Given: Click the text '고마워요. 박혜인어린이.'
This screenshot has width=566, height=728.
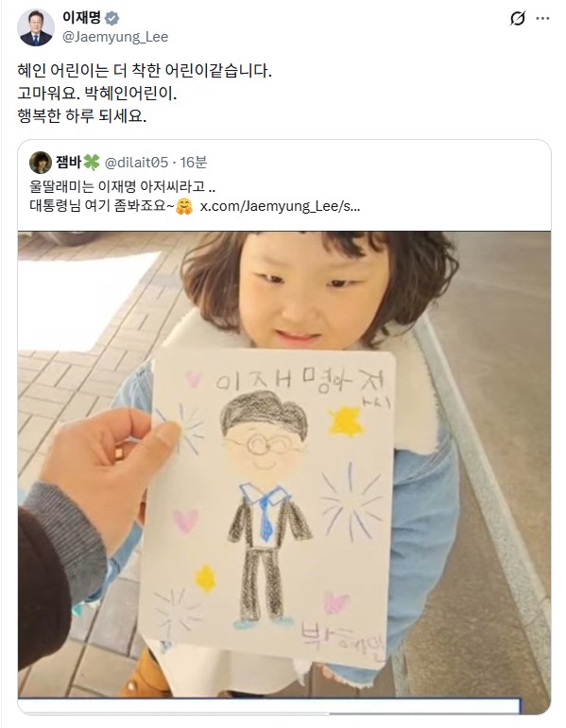Looking at the screenshot, I should click(97, 94).
